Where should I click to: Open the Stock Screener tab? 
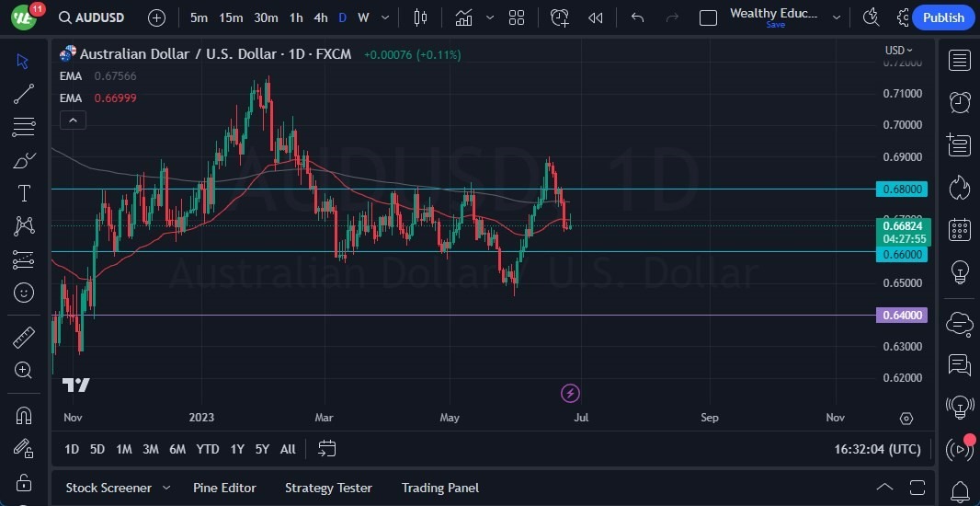tap(108, 488)
